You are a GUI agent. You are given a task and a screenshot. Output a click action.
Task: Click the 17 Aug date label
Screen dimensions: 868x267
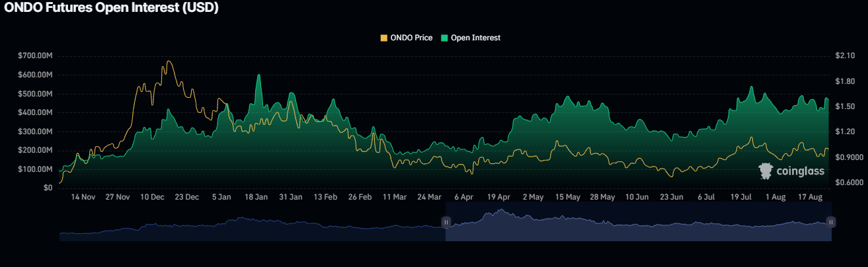[809, 197]
